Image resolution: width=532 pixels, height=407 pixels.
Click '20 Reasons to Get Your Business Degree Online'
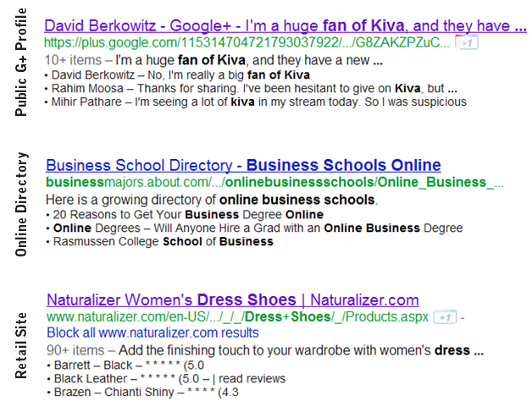pyautogui.click(x=185, y=215)
